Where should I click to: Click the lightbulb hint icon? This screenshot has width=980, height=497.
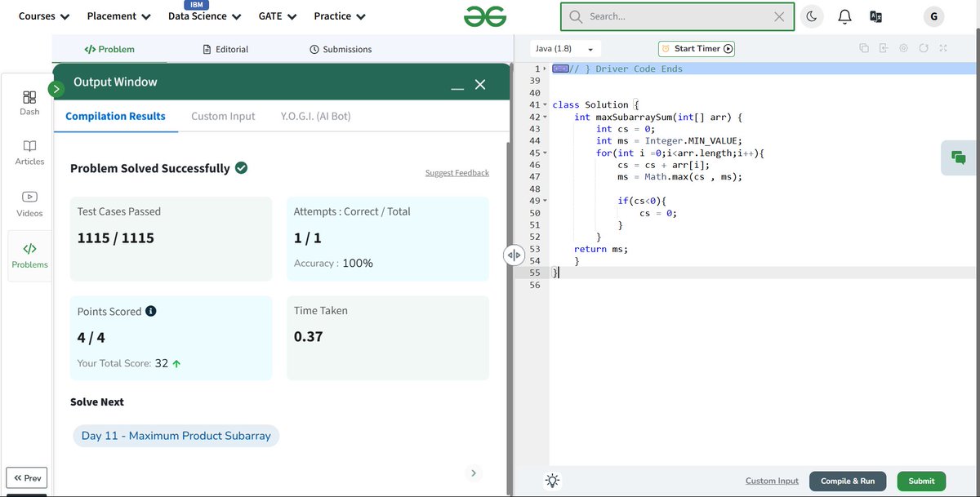click(x=553, y=481)
